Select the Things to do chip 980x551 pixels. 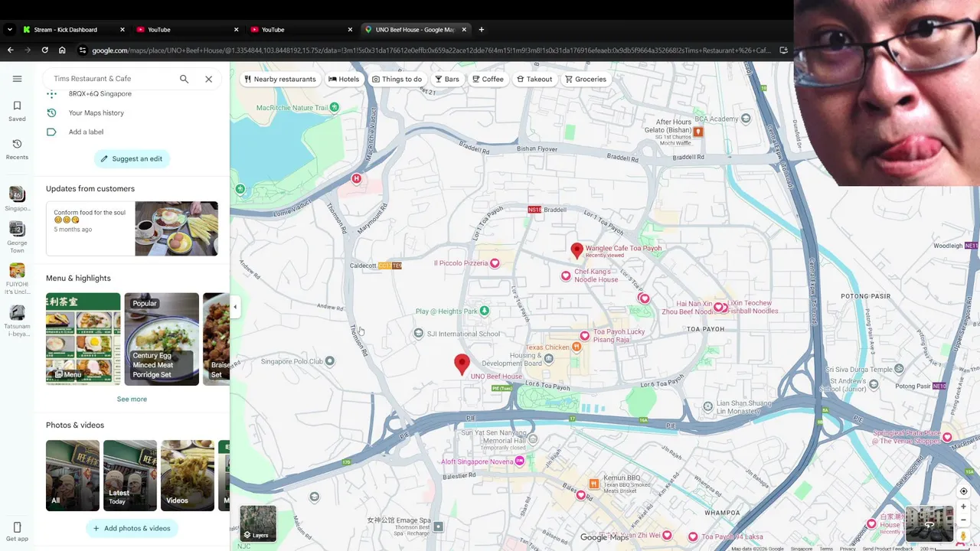(397, 79)
